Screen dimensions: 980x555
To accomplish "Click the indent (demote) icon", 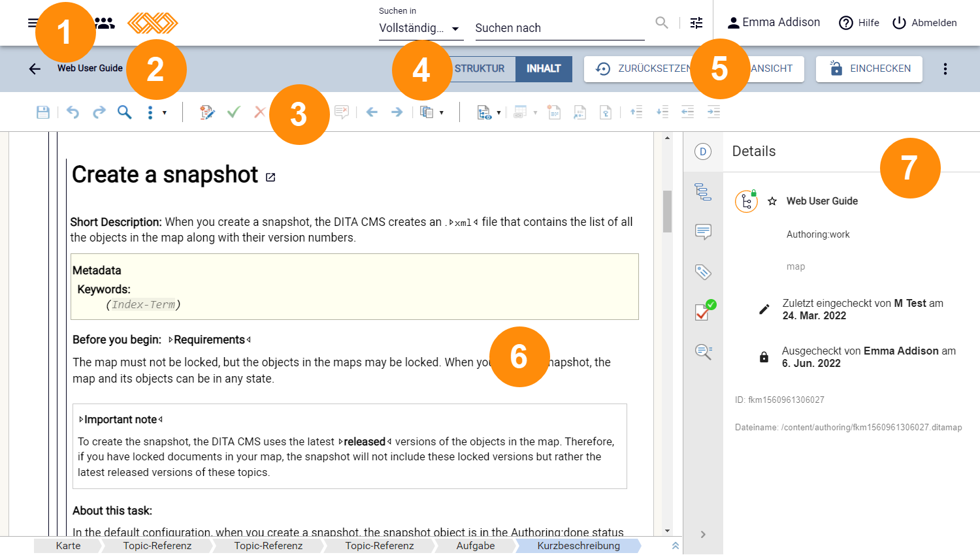I will tap(713, 112).
